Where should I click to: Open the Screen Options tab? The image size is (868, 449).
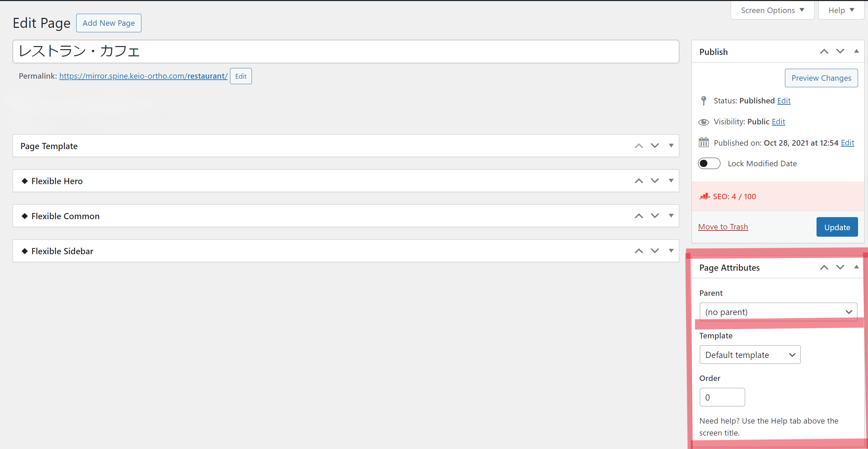(772, 10)
